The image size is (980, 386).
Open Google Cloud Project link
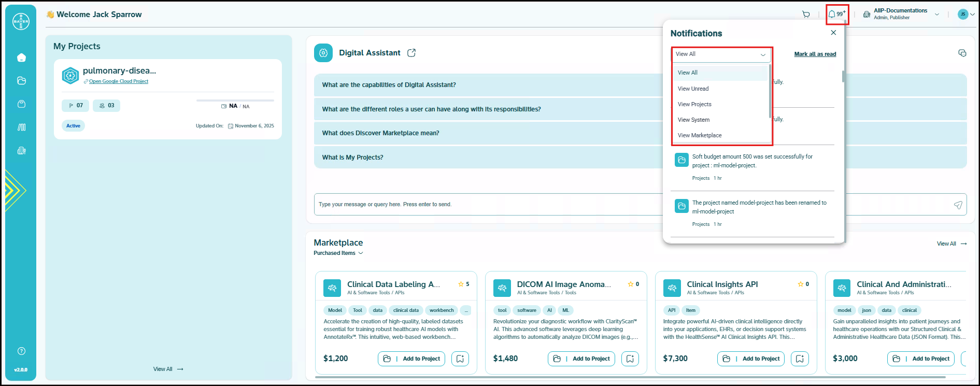coord(118,81)
